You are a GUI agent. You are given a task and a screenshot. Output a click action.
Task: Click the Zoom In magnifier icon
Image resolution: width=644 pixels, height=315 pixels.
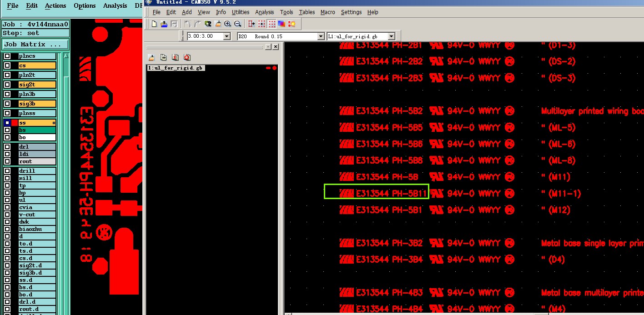point(228,24)
